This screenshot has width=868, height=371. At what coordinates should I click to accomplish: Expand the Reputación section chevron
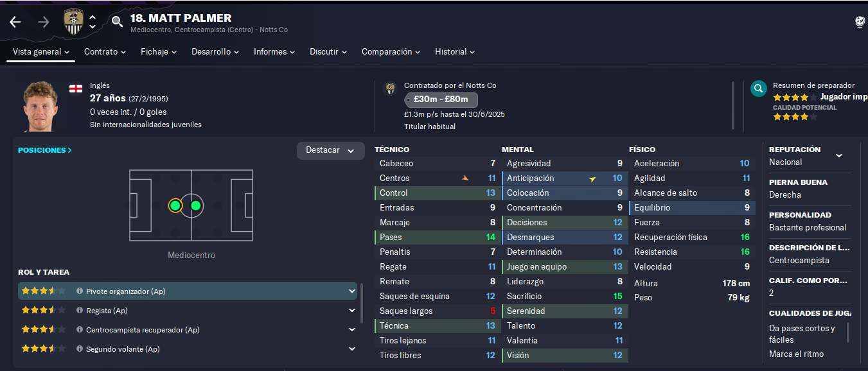(838, 155)
